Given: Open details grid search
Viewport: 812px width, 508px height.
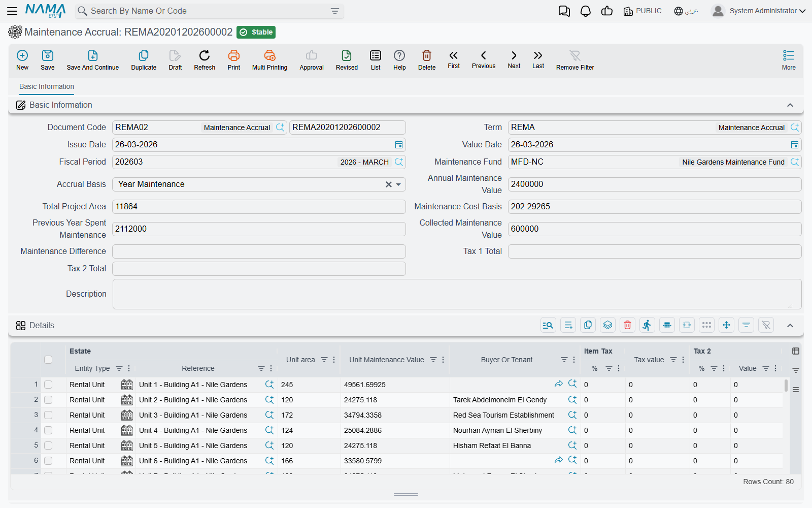Looking at the screenshot, I should pos(548,325).
